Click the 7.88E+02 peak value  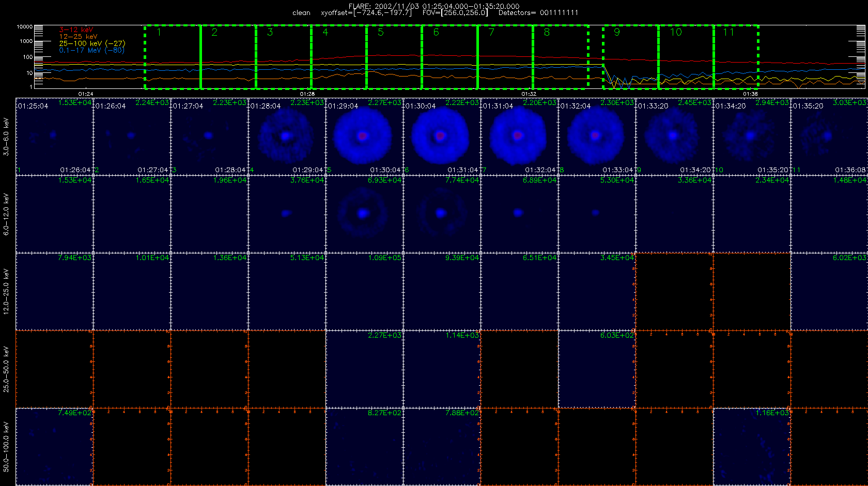[x=462, y=413]
